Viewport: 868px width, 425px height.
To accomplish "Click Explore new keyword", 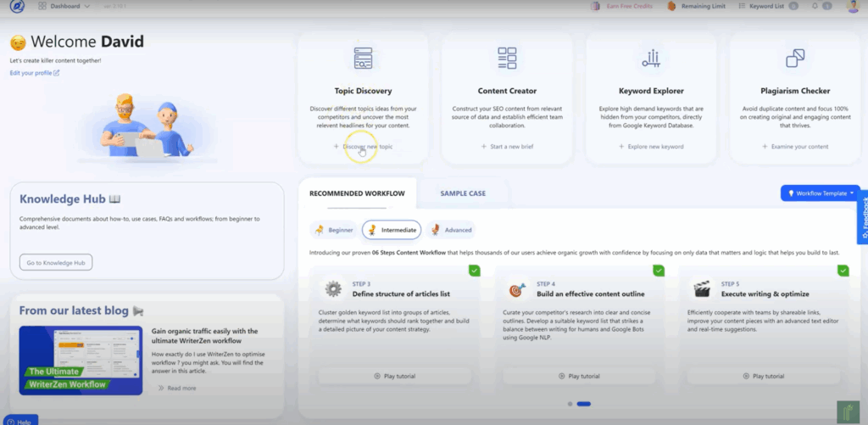I will click(x=651, y=147).
